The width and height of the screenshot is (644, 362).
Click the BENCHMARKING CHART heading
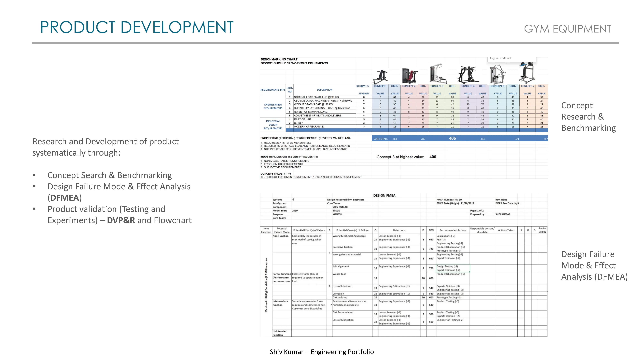coord(279,60)
